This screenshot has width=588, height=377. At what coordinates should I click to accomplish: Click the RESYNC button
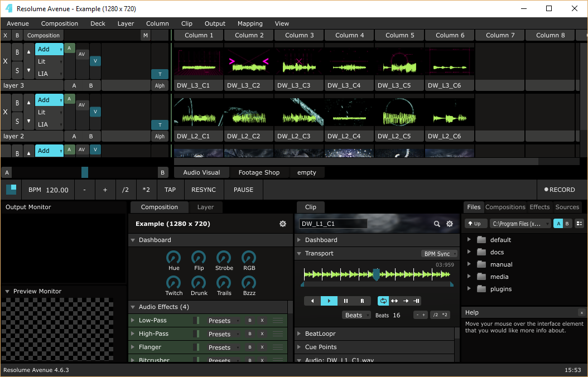click(x=204, y=190)
